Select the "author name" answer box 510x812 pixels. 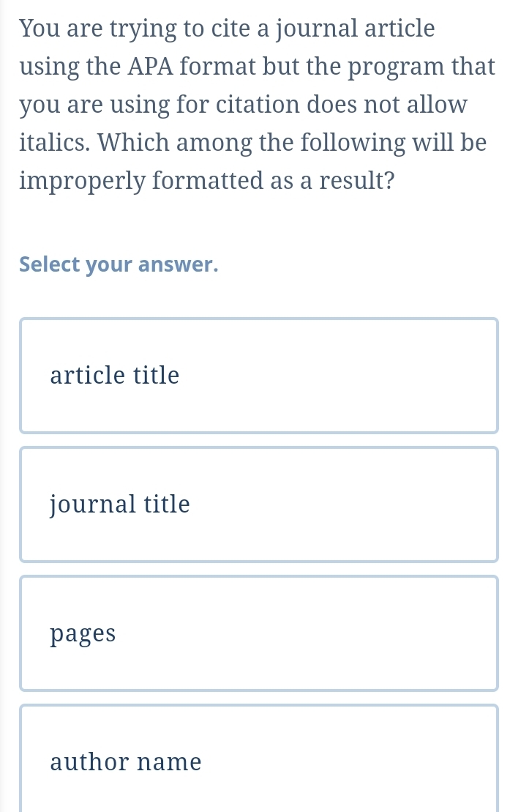[259, 761]
